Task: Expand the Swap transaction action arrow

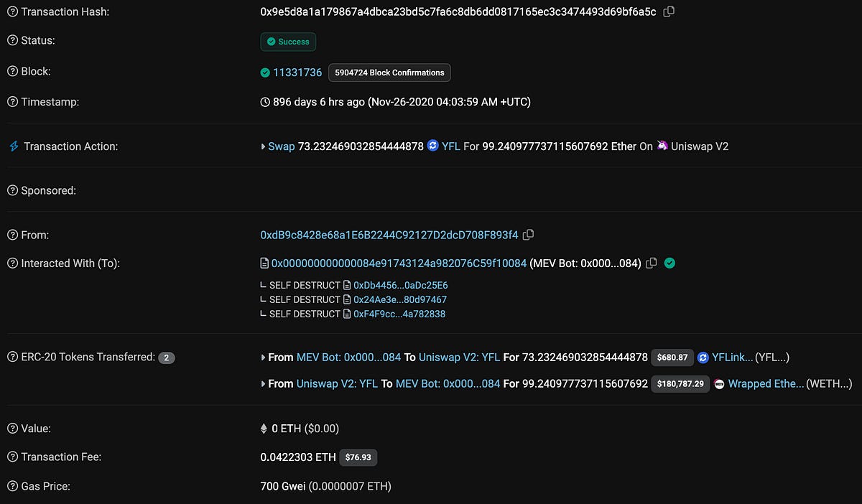Action: click(263, 146)
